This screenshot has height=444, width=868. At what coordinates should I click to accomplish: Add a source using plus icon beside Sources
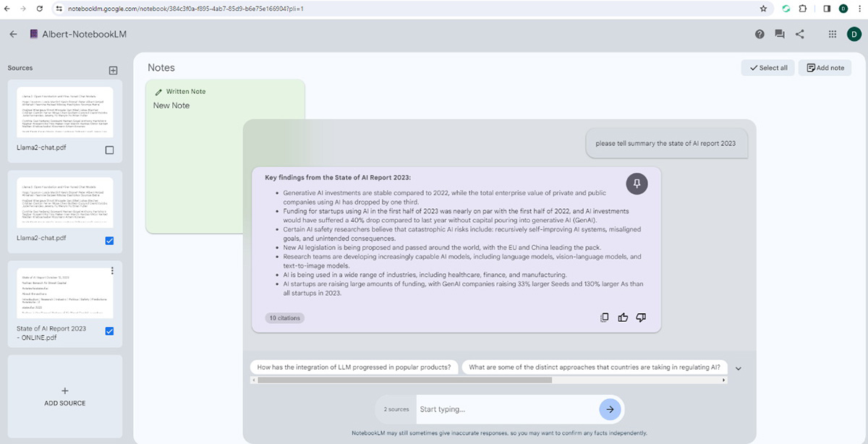pos(113,70)
